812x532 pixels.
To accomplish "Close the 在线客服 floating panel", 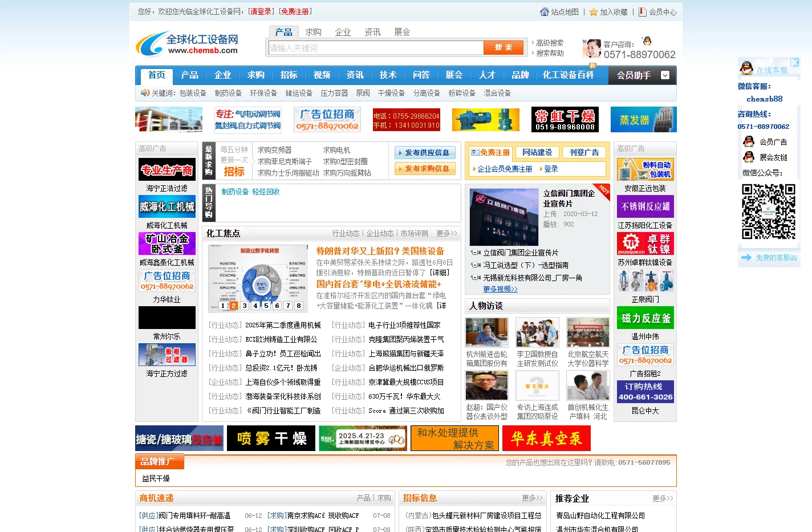I will [794, 62].
